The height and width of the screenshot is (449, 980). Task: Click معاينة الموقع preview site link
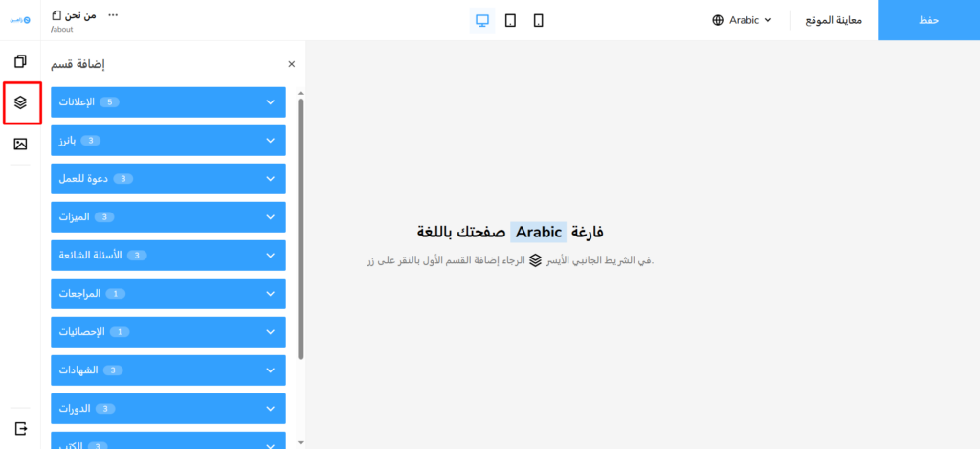[x=834, y=20]
